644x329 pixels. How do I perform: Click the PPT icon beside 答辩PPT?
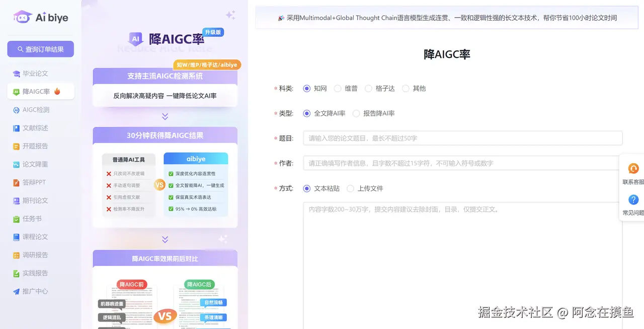[x=17, y=182]
